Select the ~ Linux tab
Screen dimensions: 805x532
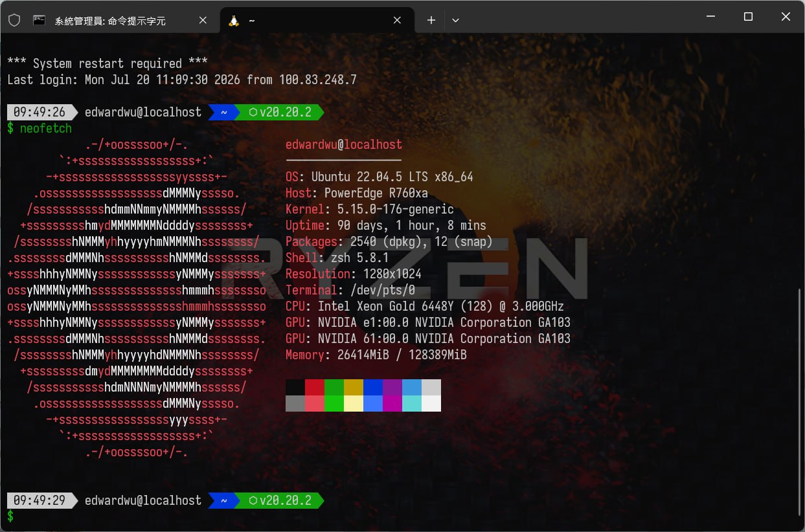click(317, 21)
